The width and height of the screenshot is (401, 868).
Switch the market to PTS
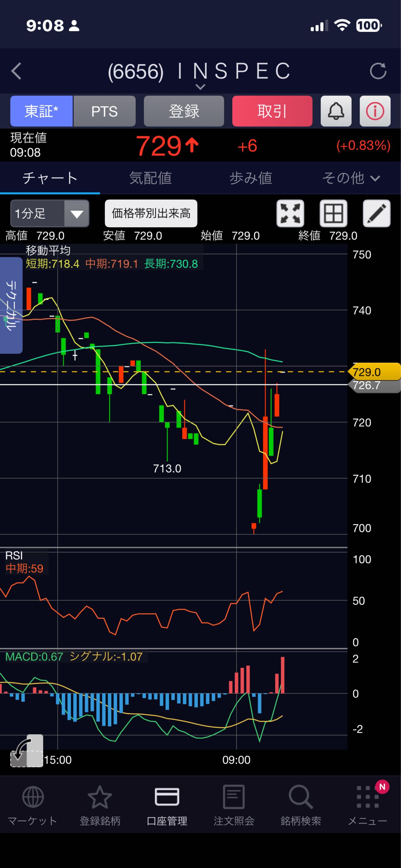tap(105, 111)
